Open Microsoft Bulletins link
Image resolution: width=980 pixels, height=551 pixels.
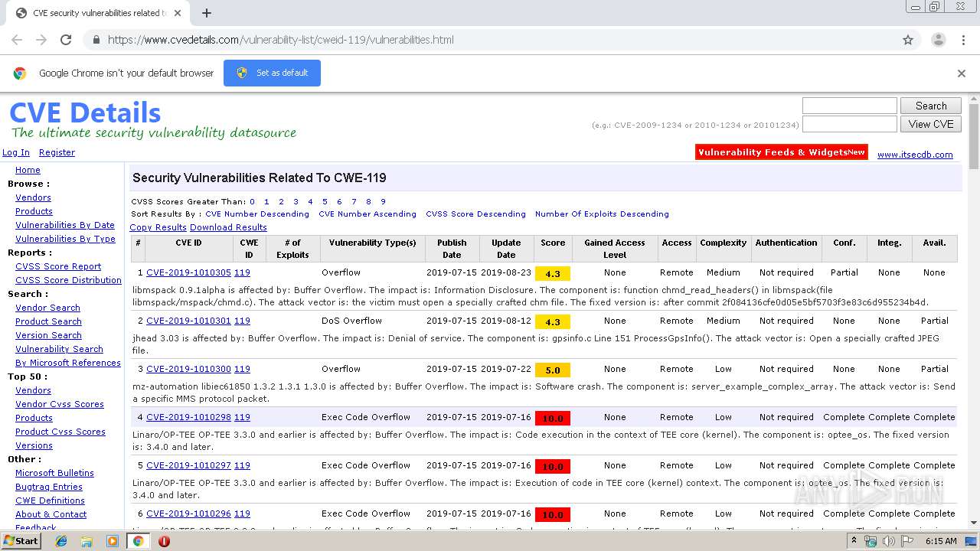point(54,473)
